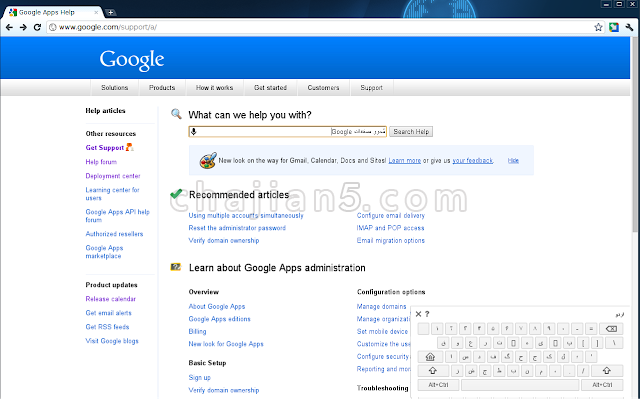This screenshot has height=400, width=640.
Task: Open the Billing link under Overview
Action: click(197, 331)
